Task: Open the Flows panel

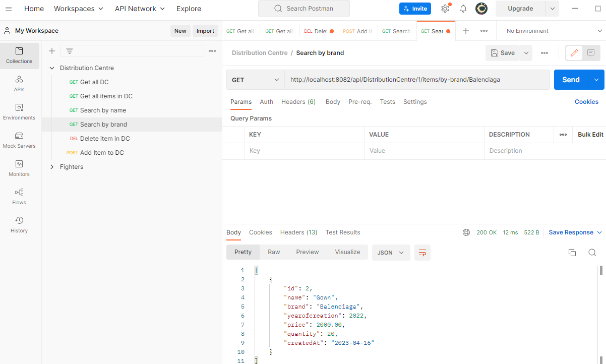Action: point(19,196)
